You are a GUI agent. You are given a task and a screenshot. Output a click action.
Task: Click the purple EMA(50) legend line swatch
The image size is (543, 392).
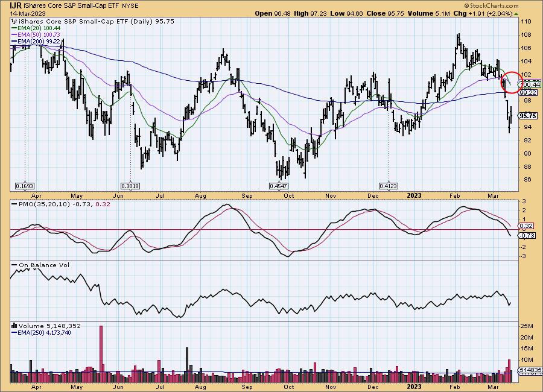click(14, 35)
